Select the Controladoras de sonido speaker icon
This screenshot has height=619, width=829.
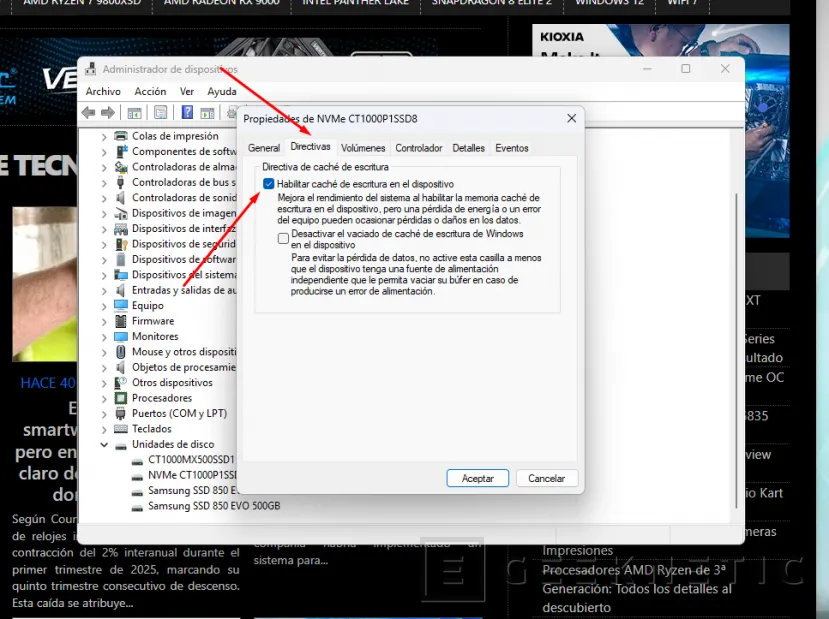point(121,198)
